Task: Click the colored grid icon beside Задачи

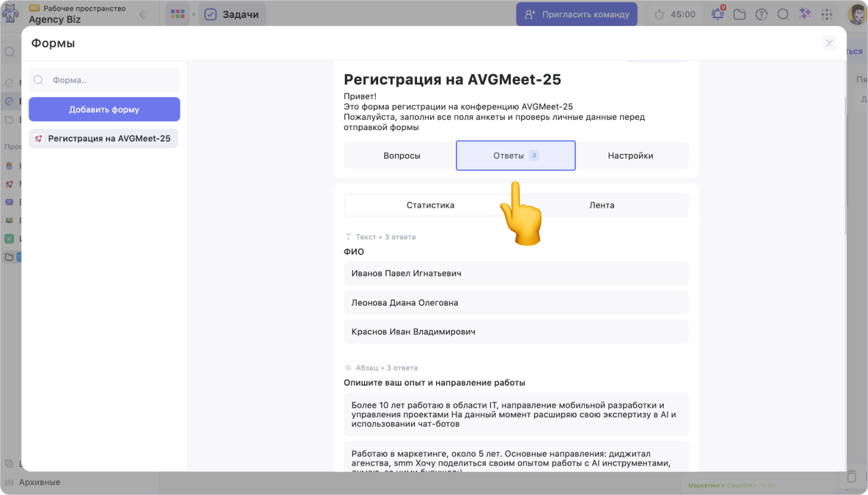Action: 177,14
